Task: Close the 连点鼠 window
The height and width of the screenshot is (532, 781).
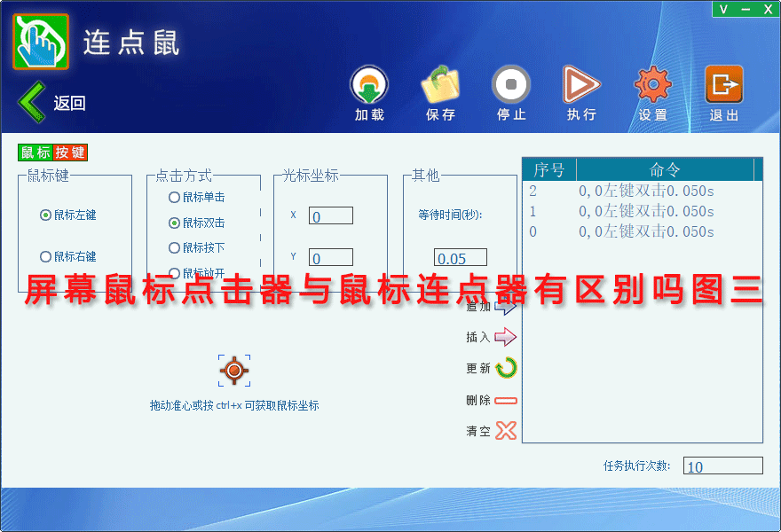Action: pos(768,9)
